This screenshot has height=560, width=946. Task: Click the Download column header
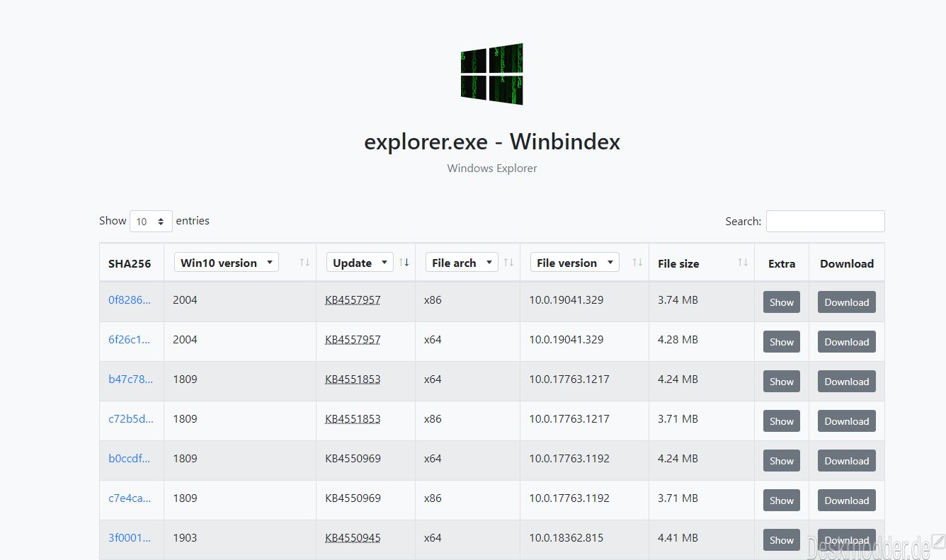point(847,263)
